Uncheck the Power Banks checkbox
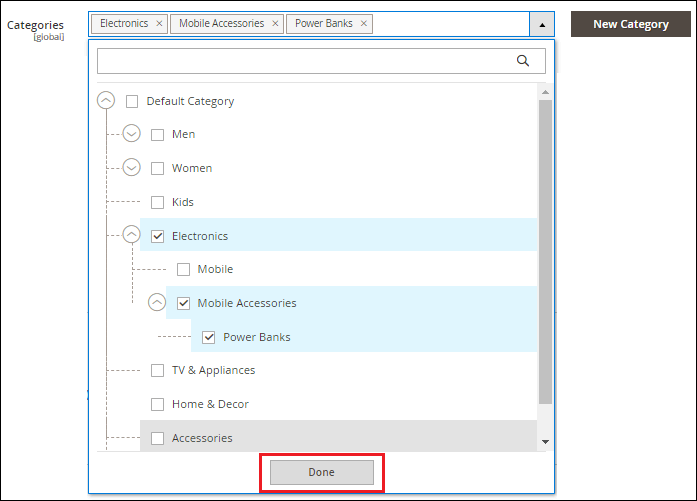Viewport: 697px width, 501px height. 208,337
